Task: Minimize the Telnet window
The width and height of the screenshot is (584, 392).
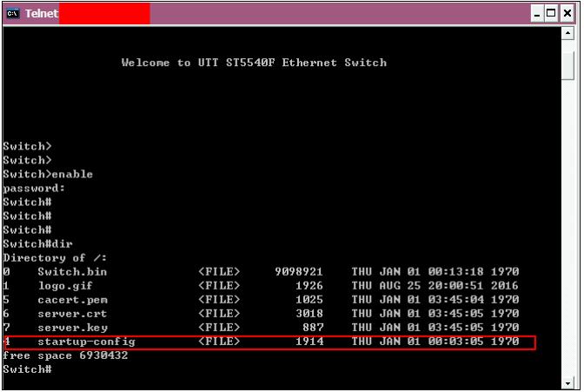Action: 537,14
